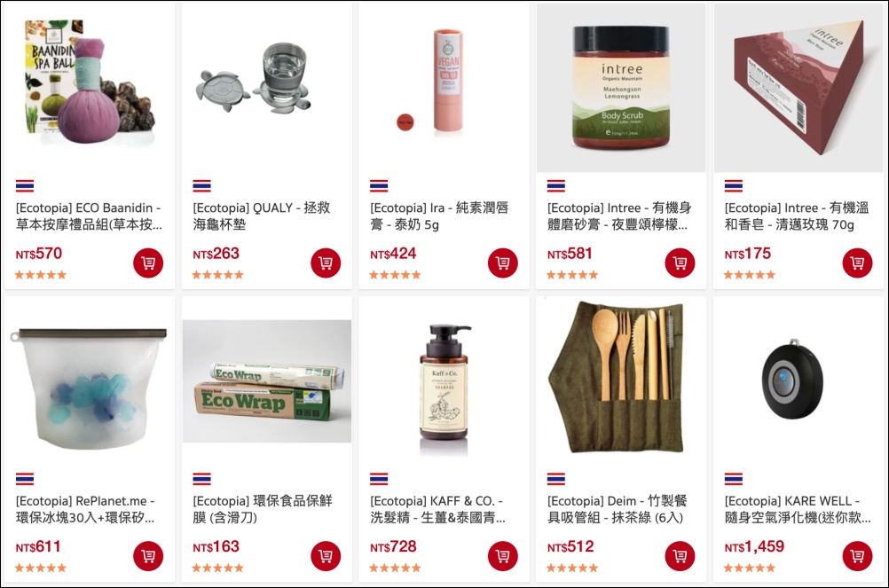Open the 環保食品保鮮膜 (含滑刀) title link

click(x=263, y=509)
